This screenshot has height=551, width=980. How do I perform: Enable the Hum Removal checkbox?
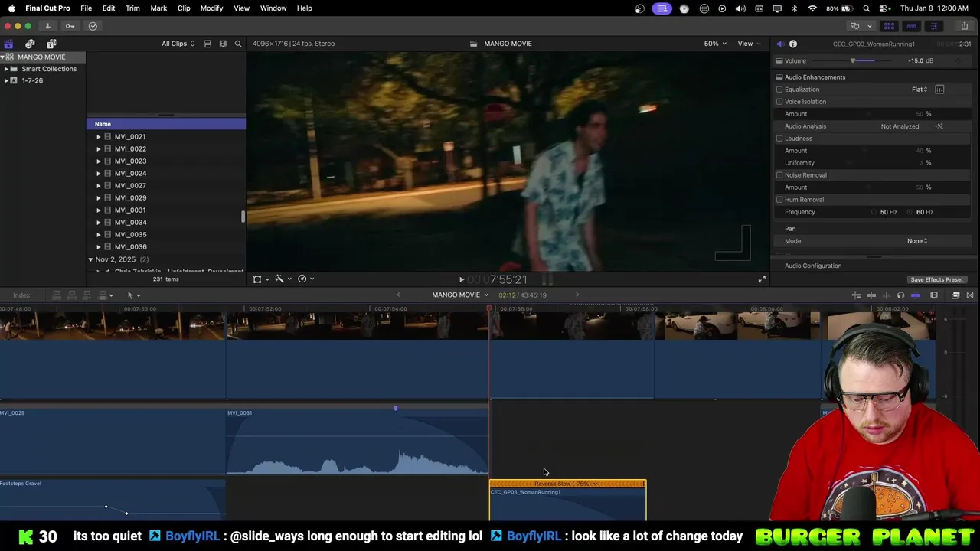coord(779,200)
